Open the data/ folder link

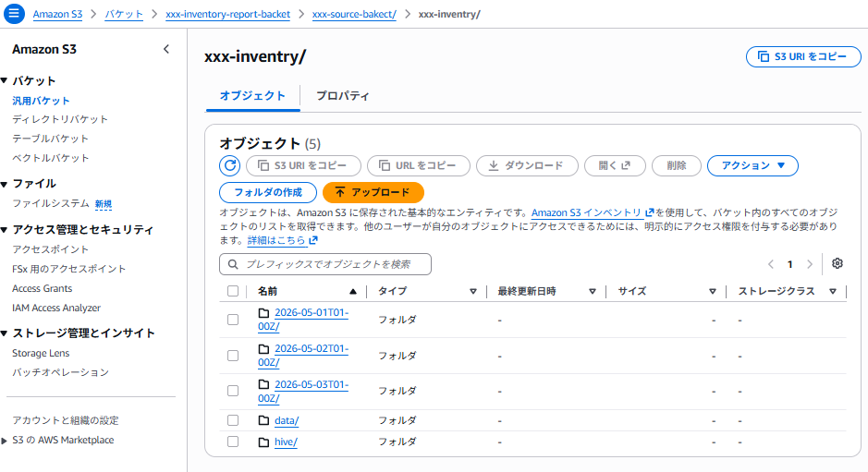click(x=287, y=420)
